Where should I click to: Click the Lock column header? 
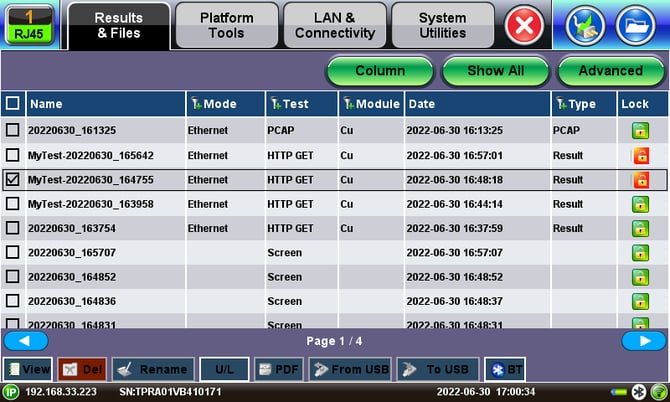tap(642, 104)
